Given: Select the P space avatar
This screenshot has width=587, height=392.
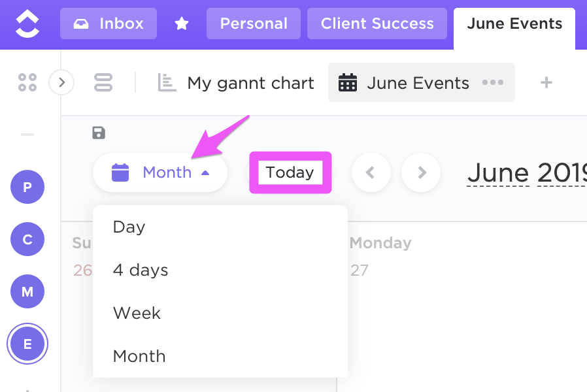Looking at the screenshot, I should coord(27,188).
